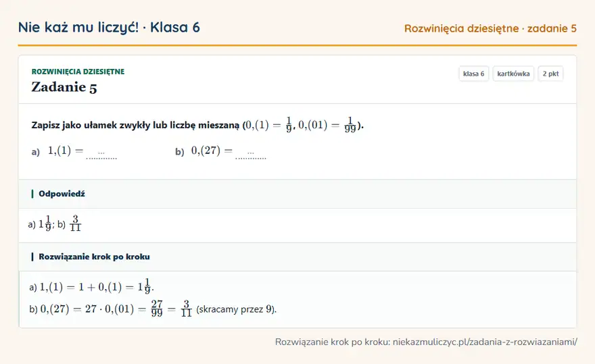Click the answer fraction 3/11 under Odpowiedź

[x=76, y=224]
